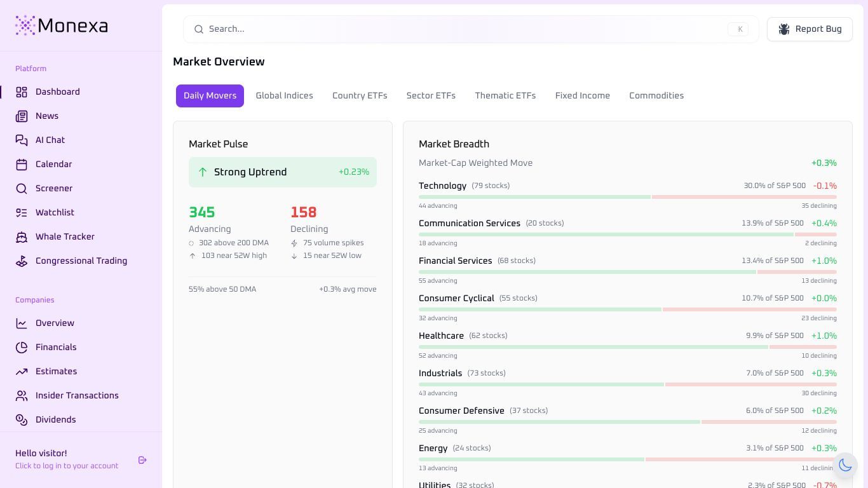
Task: Open Watchlist checklist icon
Action: pos(22,213)
